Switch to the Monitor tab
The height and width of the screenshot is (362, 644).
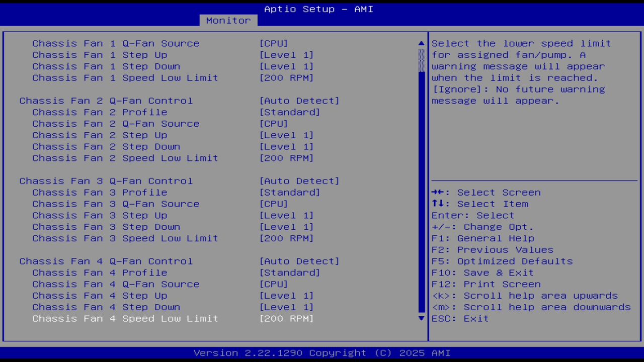tap(228, 20)
